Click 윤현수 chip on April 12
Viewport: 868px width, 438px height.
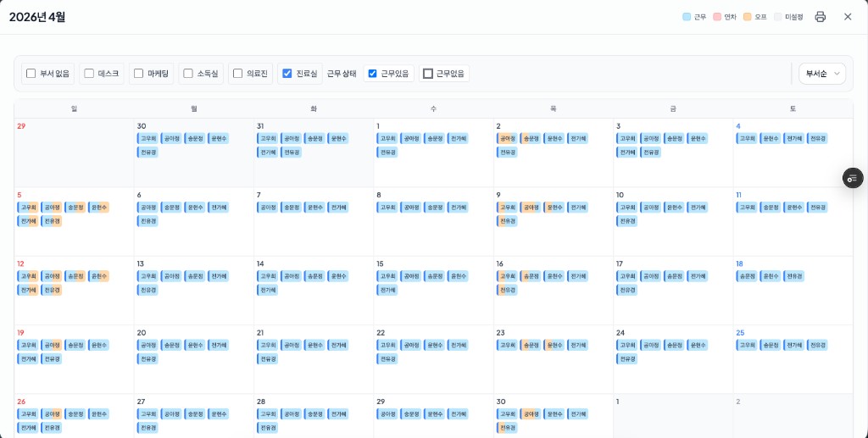[98, 276]
